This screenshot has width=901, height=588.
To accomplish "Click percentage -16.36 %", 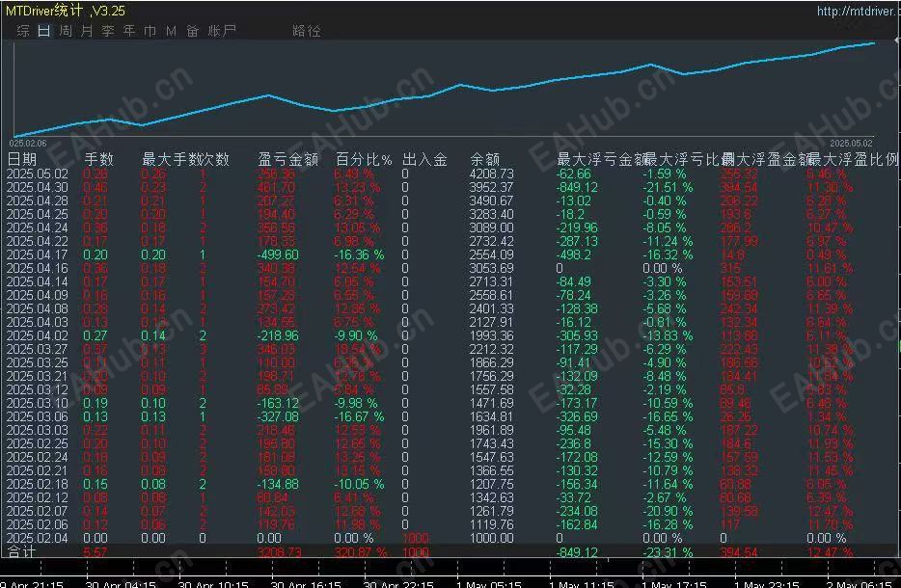I will click(x=359, y=254).
